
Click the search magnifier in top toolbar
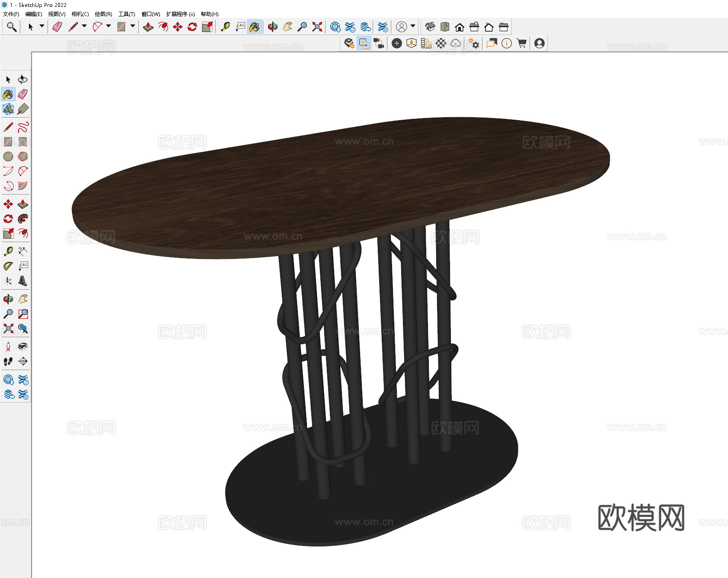(12, 27)
